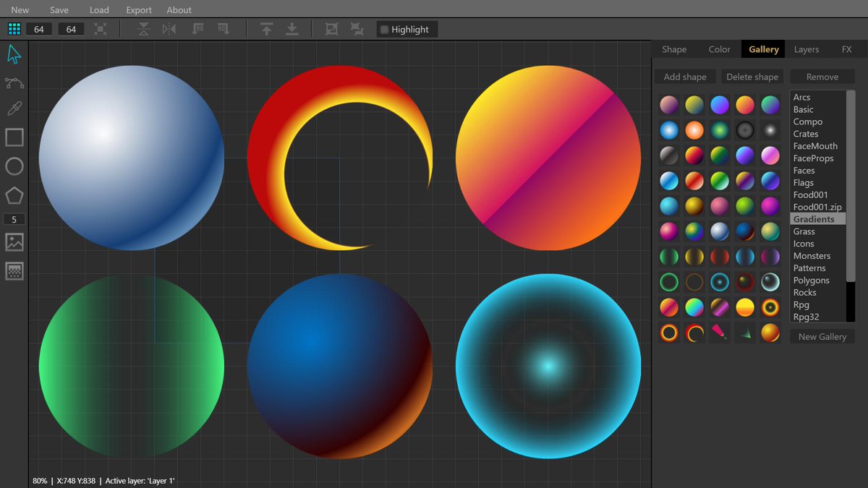Choose the rectangle shape tool
The image size is (868, 488).
click(14, 137)
